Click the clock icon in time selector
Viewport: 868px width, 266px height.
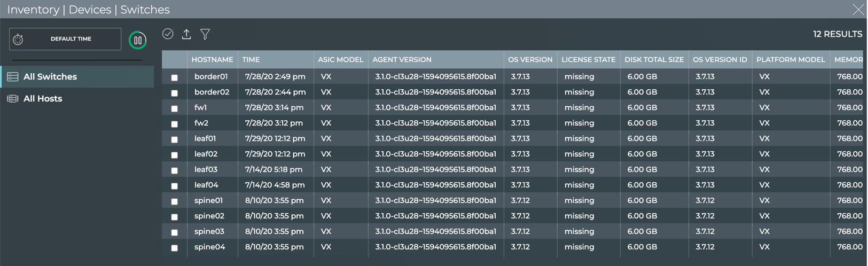click(x=18, y=40)
